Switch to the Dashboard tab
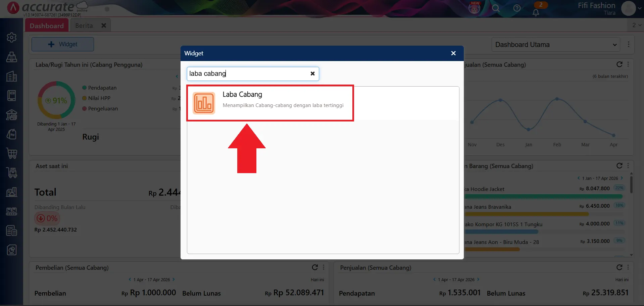The image size is (644, 306). click(x=47, y=25)
